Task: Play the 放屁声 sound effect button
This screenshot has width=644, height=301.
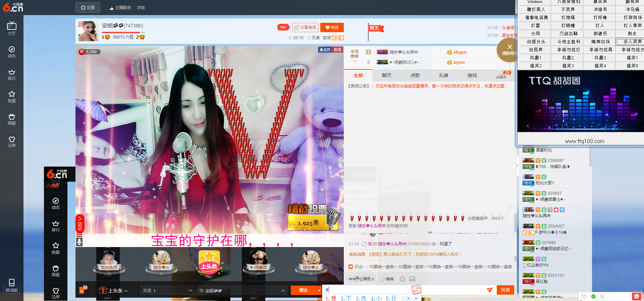Action: tap(535, 50)
